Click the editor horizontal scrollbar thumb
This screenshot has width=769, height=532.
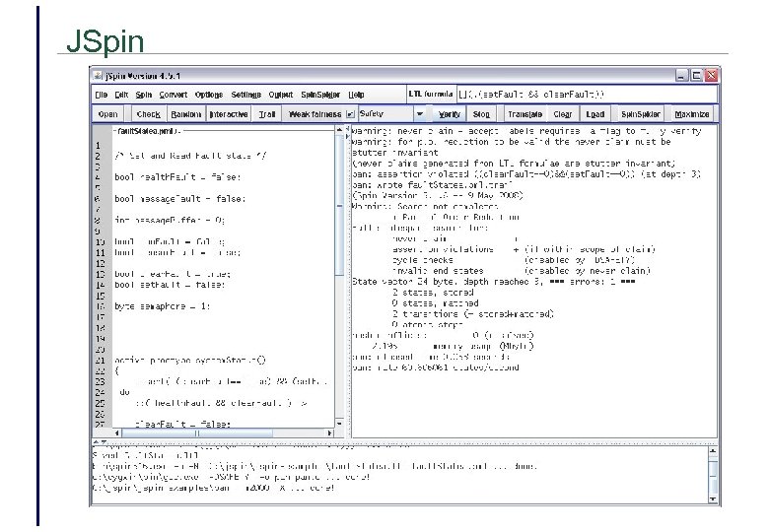pyautogui.click(x=196, y=433)
